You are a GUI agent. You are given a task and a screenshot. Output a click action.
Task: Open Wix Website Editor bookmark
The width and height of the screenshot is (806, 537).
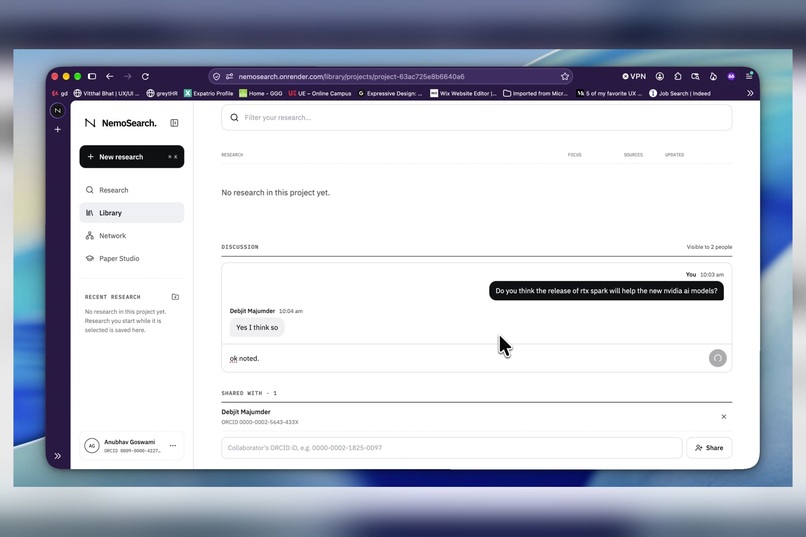click(x=463, y=93)
